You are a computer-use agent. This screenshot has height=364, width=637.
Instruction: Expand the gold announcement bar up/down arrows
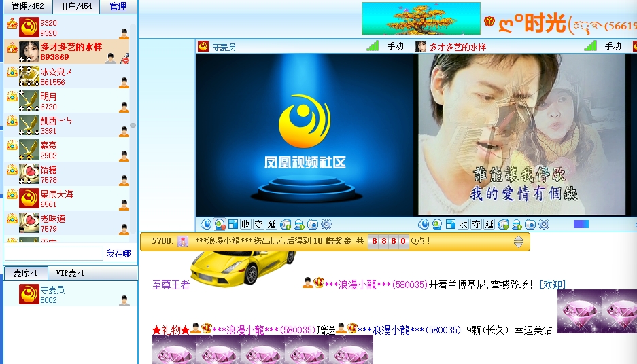tap(519, 242)
